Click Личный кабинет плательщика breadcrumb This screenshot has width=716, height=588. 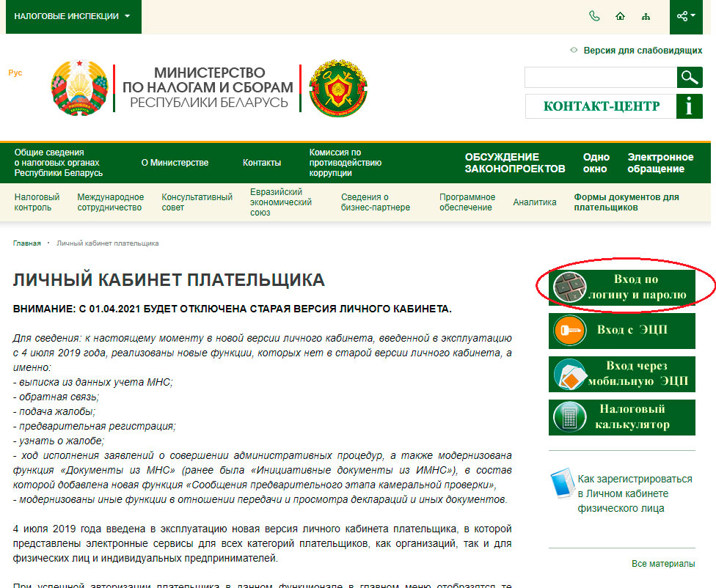(108, 243)
